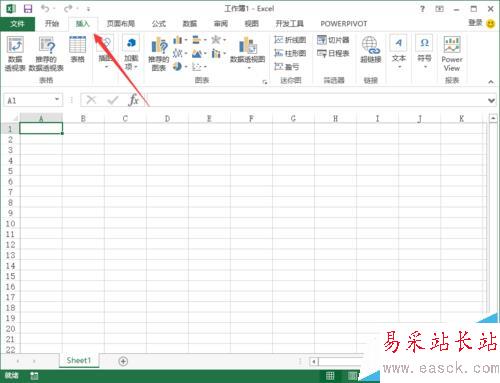The height and width of the screenshot is (383, 500).
Task: Open the Text (文本) group menu
Action: point(399,52)
